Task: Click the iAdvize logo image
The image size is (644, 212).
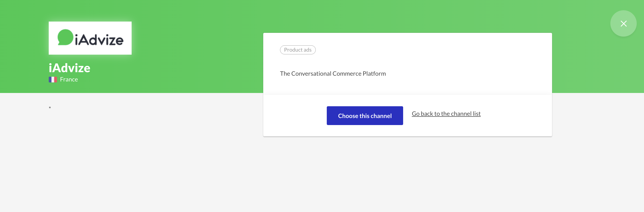Action: pos(90,38)
